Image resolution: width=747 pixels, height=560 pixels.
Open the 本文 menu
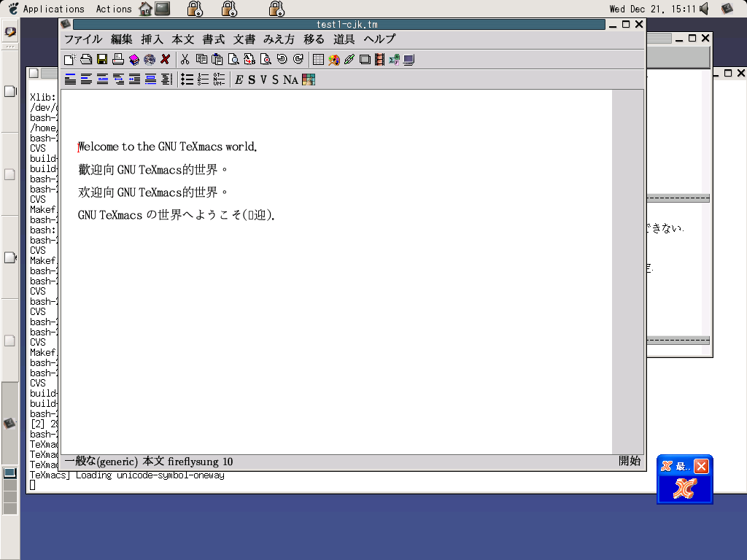[183, 39]
